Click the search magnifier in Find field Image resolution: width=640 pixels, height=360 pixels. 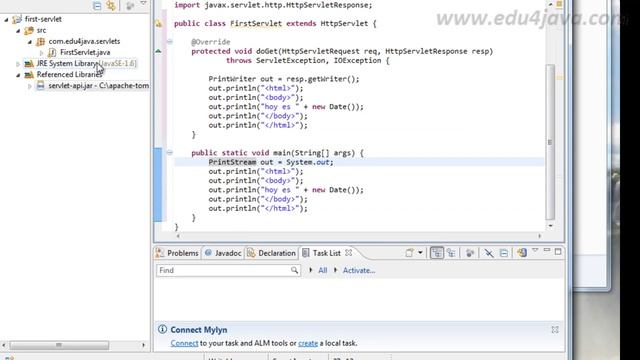(x=294, y=270)
